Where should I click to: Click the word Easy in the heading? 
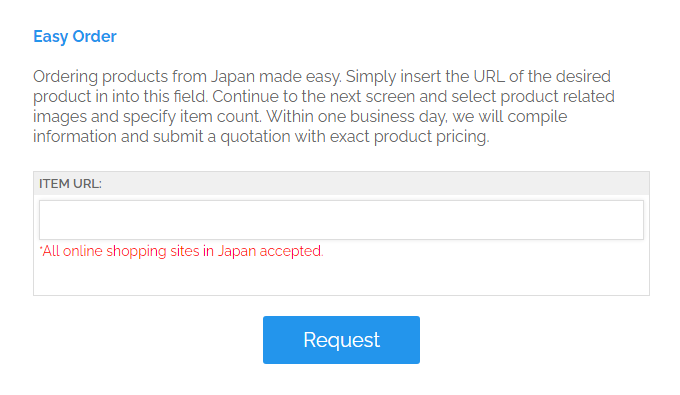(50, 37)
